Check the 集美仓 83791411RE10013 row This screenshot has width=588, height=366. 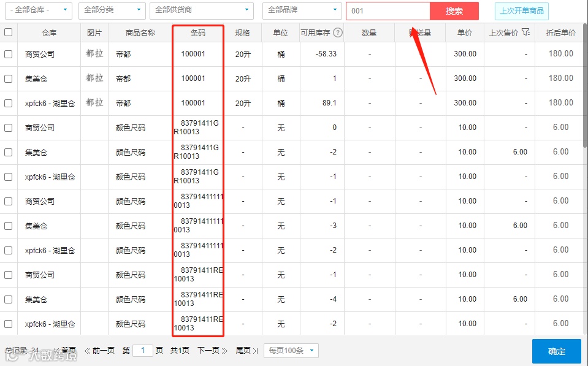pyautogui.click(x=8, y=299)
